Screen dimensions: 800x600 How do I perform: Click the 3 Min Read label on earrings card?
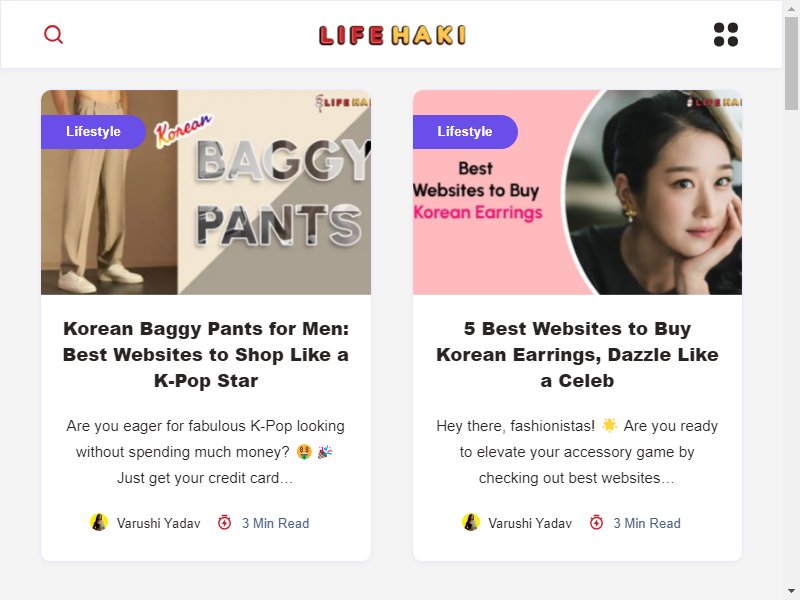click(647, 523)
